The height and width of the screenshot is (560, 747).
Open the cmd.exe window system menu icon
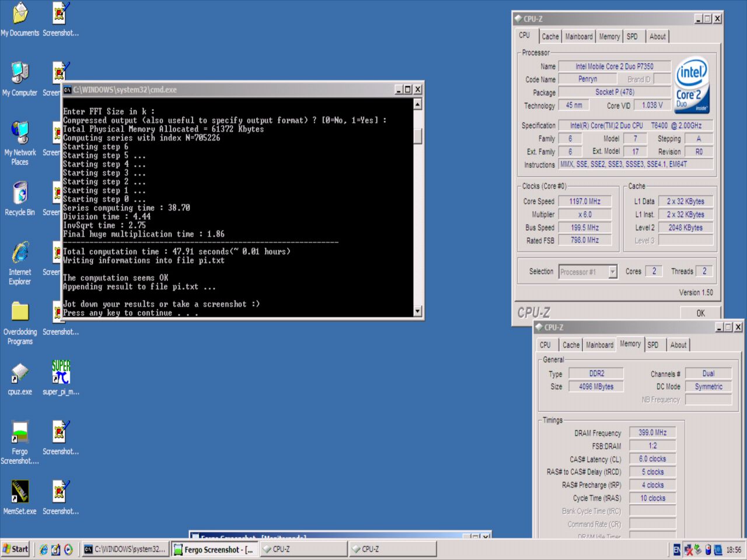pos(68,89)
